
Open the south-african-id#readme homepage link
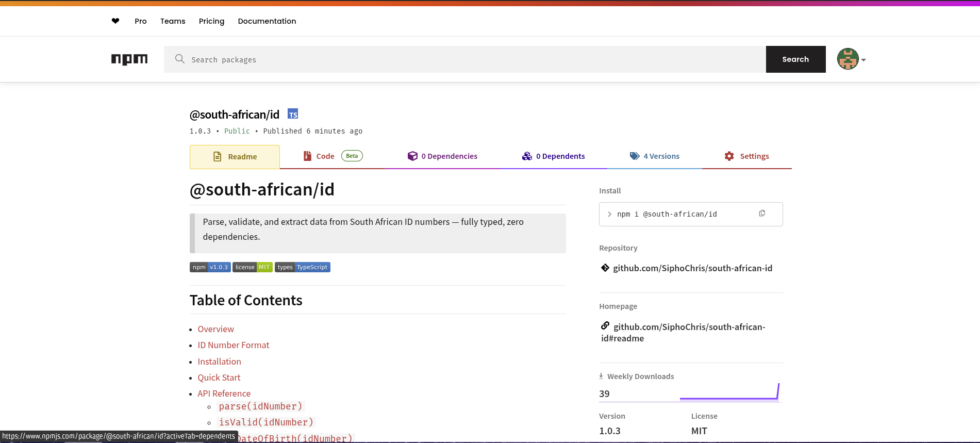coord(683,333)
